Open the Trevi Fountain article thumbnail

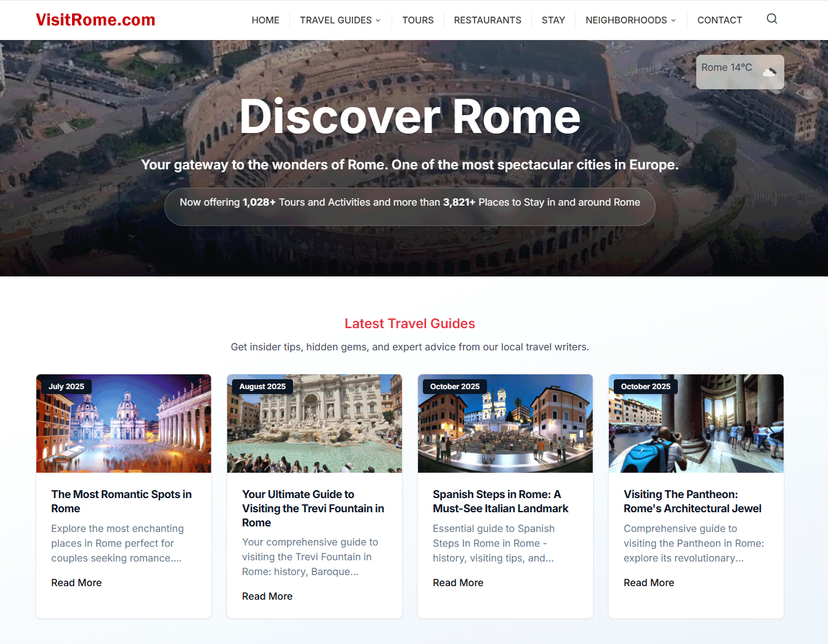pyautogui.click(x=314, y=423)
